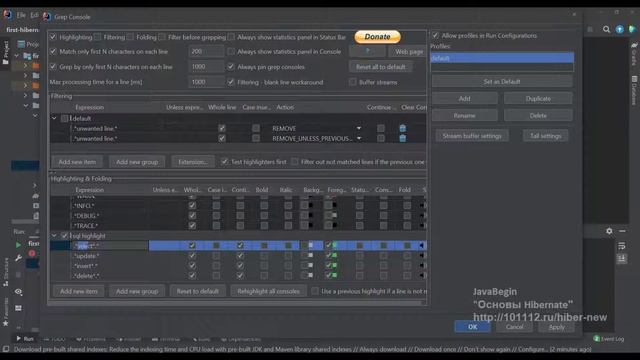Open the Project side tab
This screenshot has height=360, width=640.
6,53
